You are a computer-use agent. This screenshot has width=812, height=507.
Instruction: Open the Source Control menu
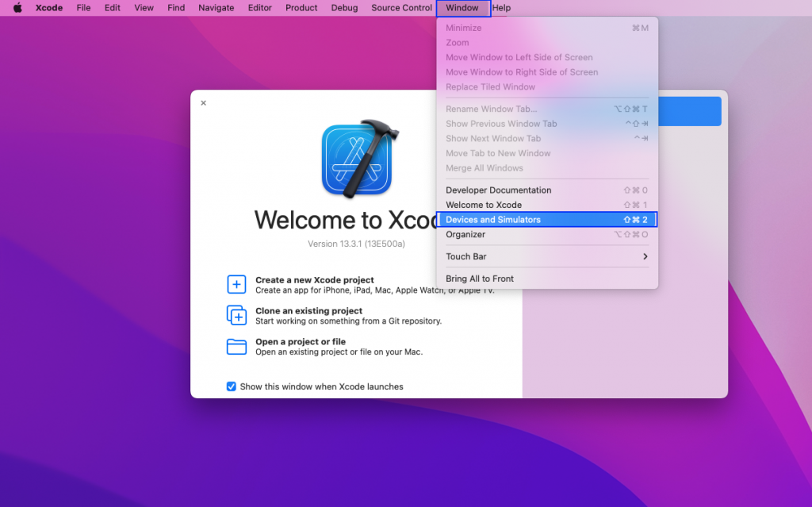click(x=401, y=8)
